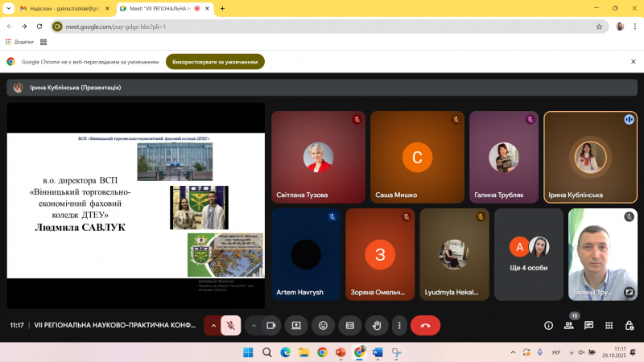Viewport: 644px width, 362px height.
Task: Expand camera video settings arrow
Action: click(x=253, y=325)
